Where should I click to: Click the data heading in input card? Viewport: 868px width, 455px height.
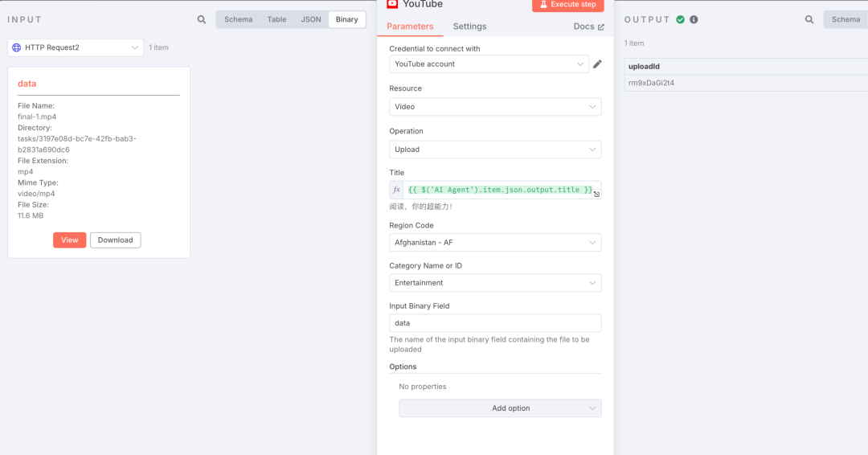pyautogui.click(x=27, y=84)
